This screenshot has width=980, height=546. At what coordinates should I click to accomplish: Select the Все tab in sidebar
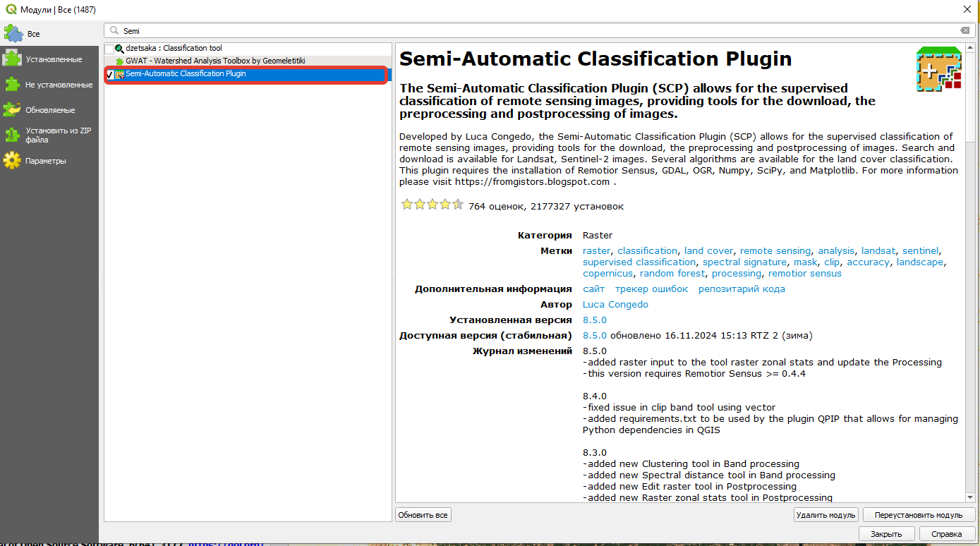pos(49,34)
